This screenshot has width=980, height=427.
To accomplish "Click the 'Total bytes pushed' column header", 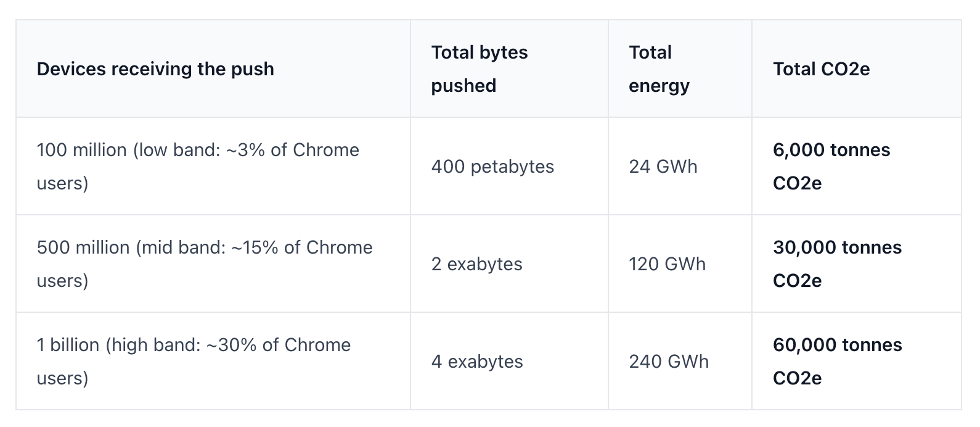I will (x=480, y=69).
